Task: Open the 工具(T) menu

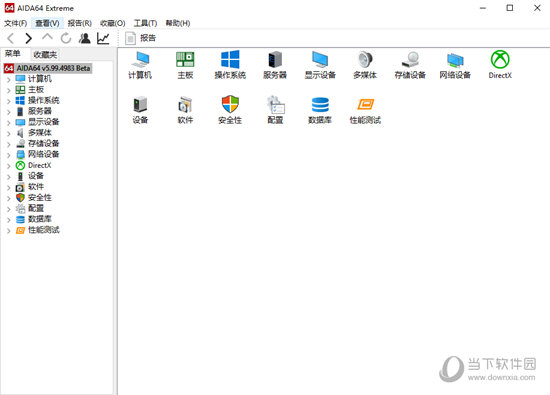Action: tap(145, 23)
